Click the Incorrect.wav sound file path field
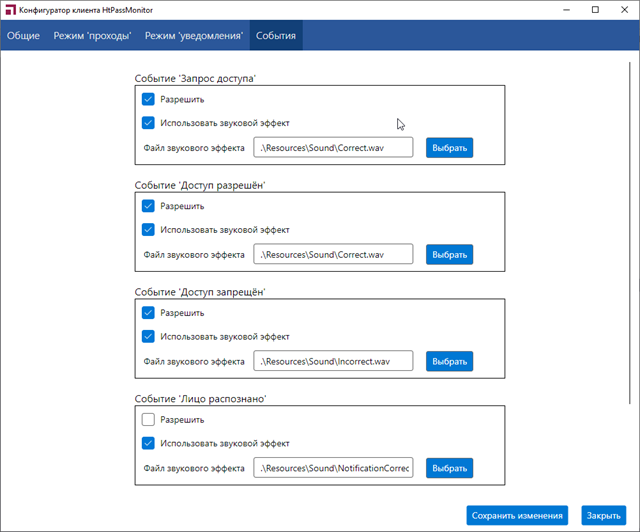The height and width of the screenshot is (532, 640). (x=333, y=361)
